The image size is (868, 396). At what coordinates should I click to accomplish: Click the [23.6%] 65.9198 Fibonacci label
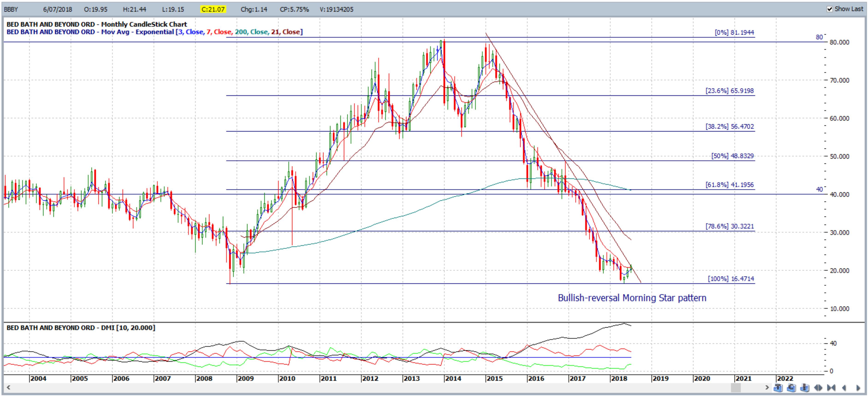730,91
